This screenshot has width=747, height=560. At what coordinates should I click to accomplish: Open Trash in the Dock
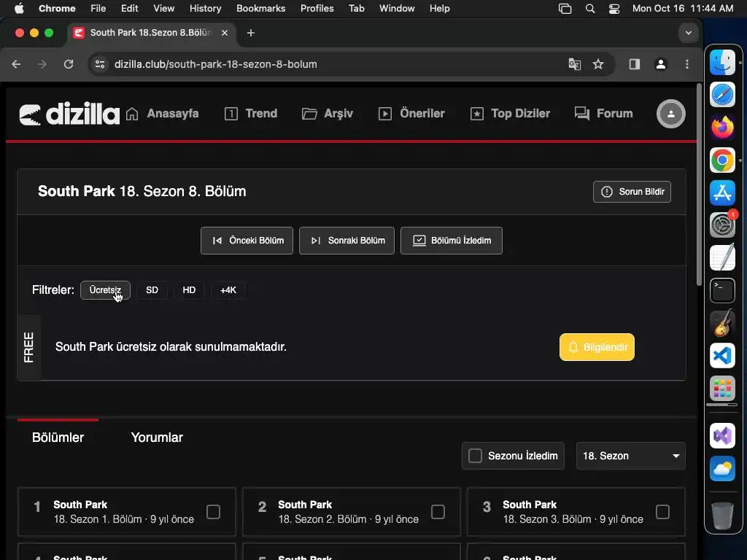[x=722, y=516]
